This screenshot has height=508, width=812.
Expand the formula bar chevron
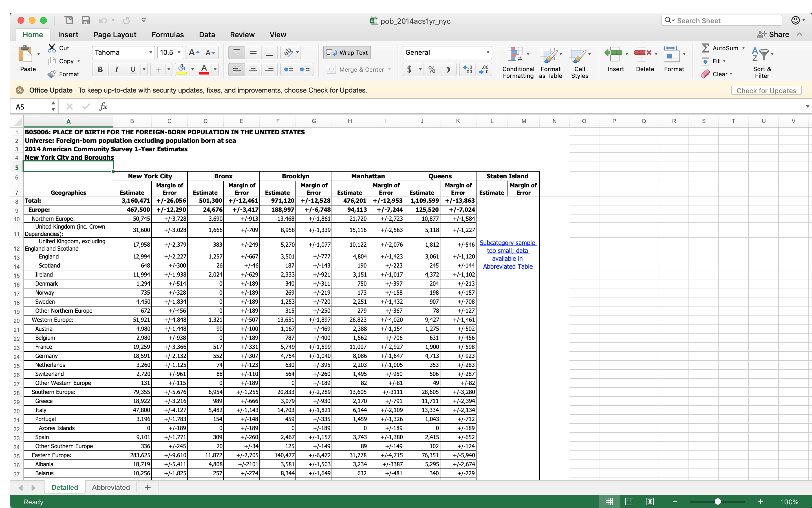coord(807,106)
